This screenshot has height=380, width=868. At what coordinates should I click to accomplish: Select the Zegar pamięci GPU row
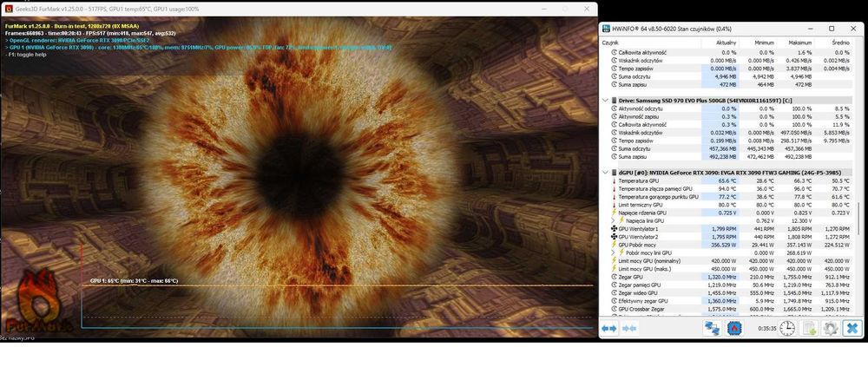[727, 285]
